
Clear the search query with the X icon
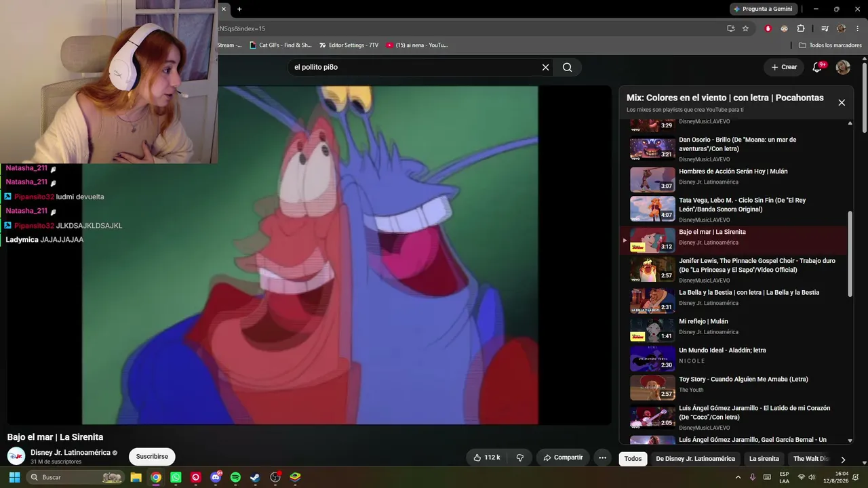click(545, 67)
